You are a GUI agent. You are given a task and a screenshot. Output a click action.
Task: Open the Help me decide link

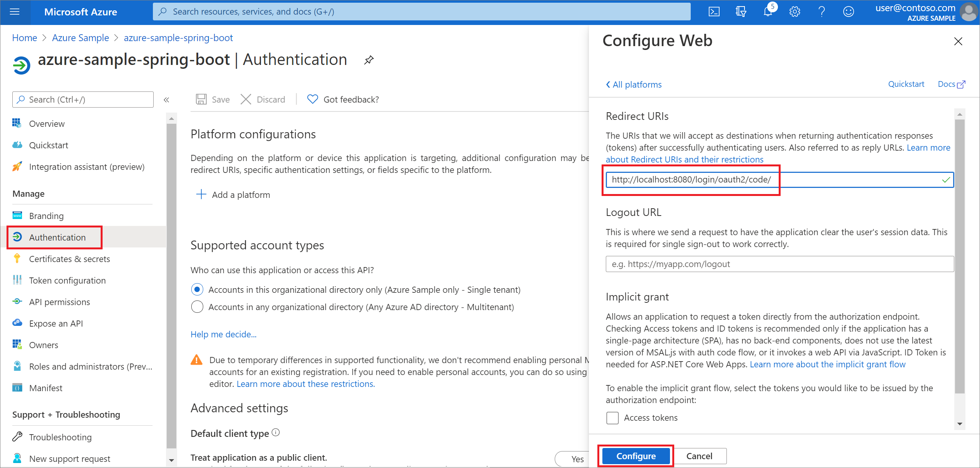tap(224, 334)
